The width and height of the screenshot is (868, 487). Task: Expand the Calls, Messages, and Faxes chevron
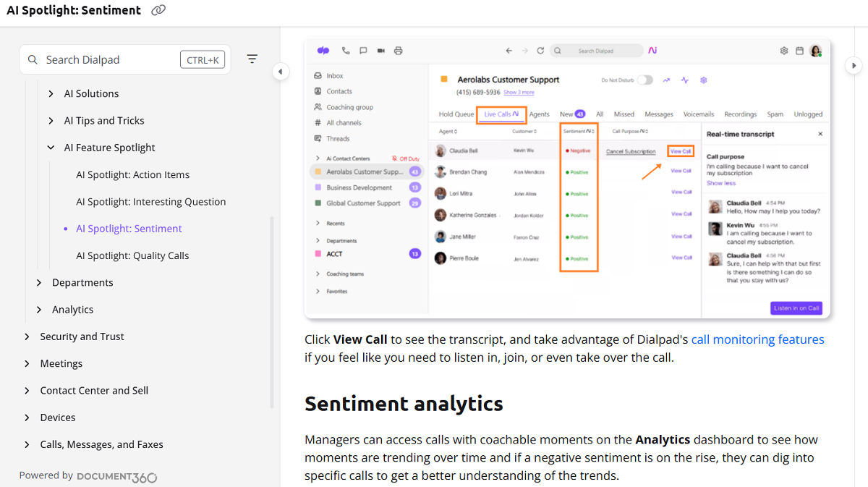coord(27,445)
